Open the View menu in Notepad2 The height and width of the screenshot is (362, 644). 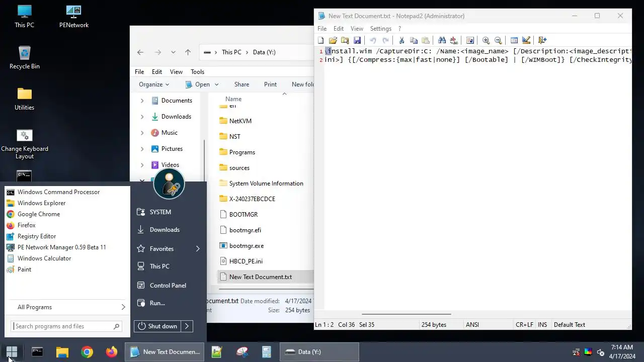coord(357,29)
